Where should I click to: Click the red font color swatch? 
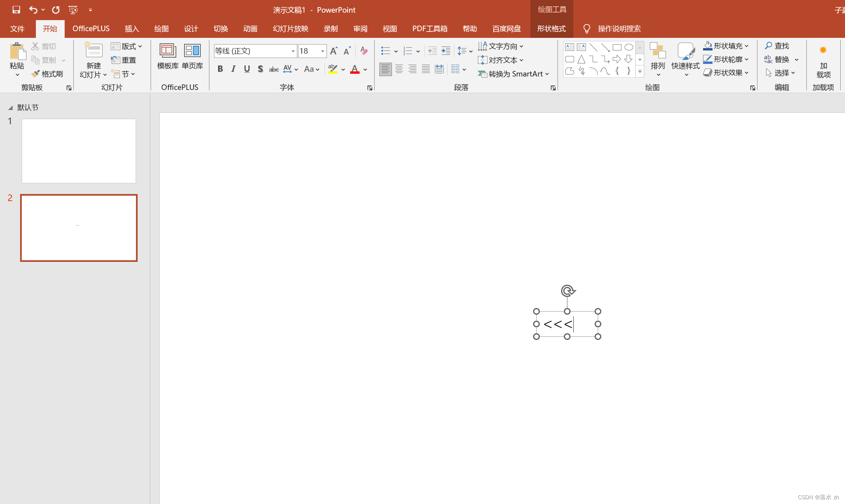coord(354,69)
